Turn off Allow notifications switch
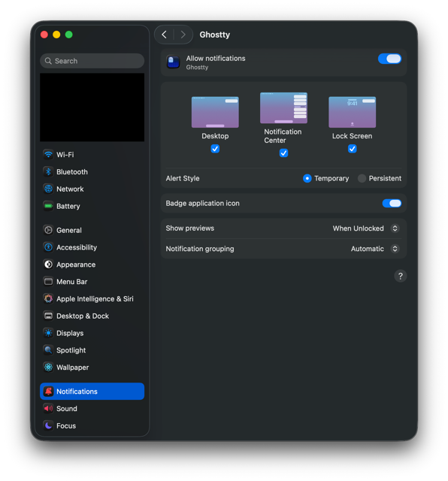This screenshot has height=481, width=448. [x=389, y=59]
